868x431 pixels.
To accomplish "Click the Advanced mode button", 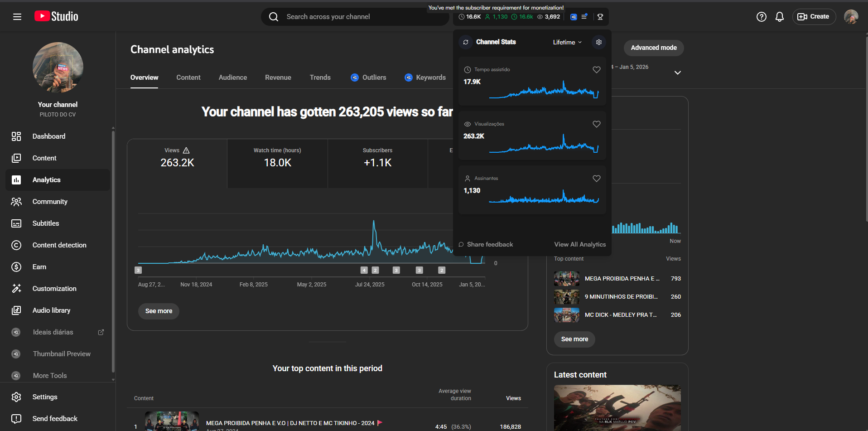I will tap(653, 48).
